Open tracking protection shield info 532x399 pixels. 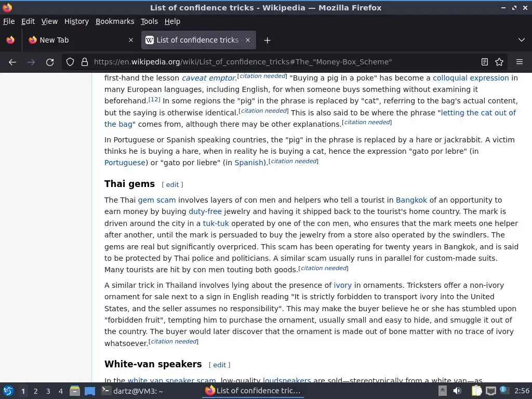click(x=70, y=62)
